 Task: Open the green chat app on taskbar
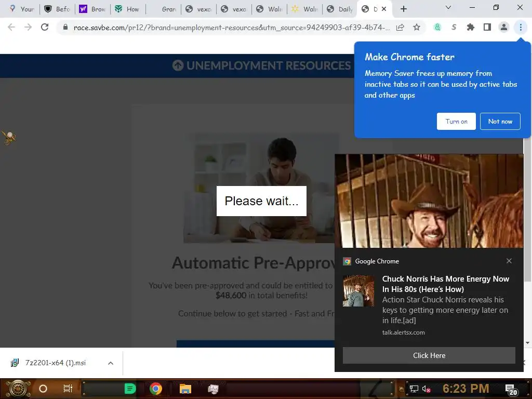tap(130, 389)
